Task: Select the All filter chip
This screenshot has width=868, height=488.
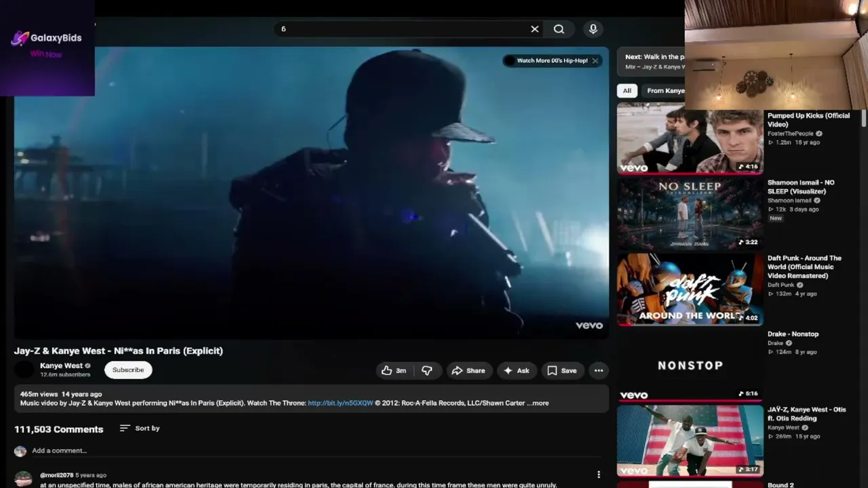Action: [x=627, y=91]
